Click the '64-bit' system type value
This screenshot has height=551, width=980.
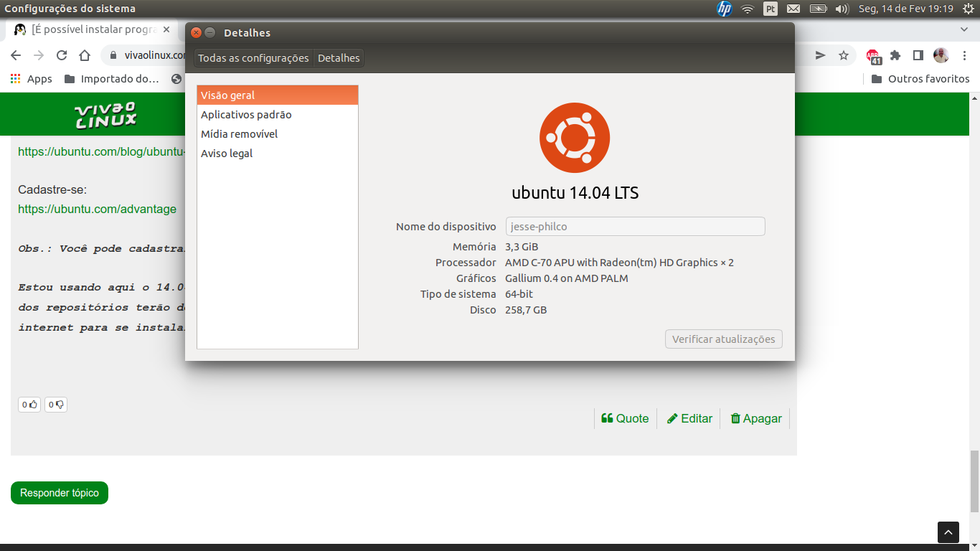pos(519,294)
